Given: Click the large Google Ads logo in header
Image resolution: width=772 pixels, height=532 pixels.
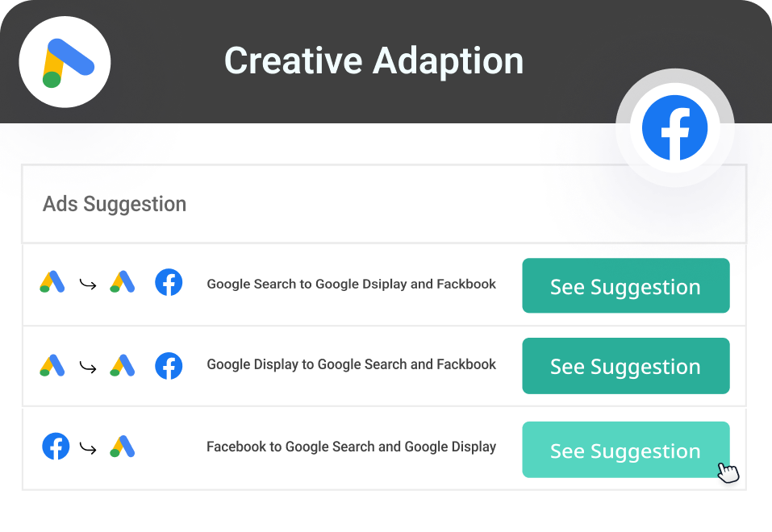Looking at the screenshot, I should (65, 62).
